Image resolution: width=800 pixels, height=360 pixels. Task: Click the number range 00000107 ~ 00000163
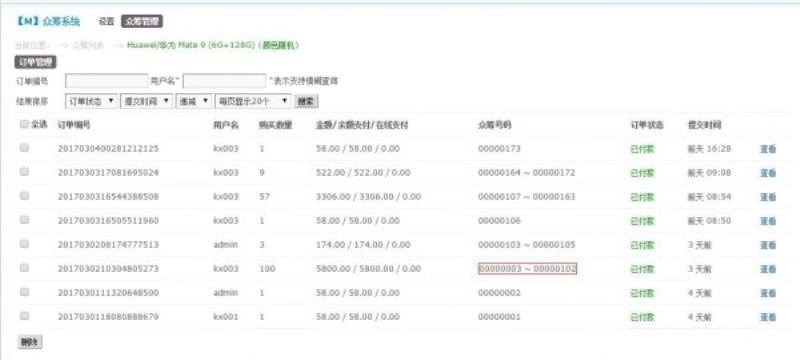coord(527,197)
